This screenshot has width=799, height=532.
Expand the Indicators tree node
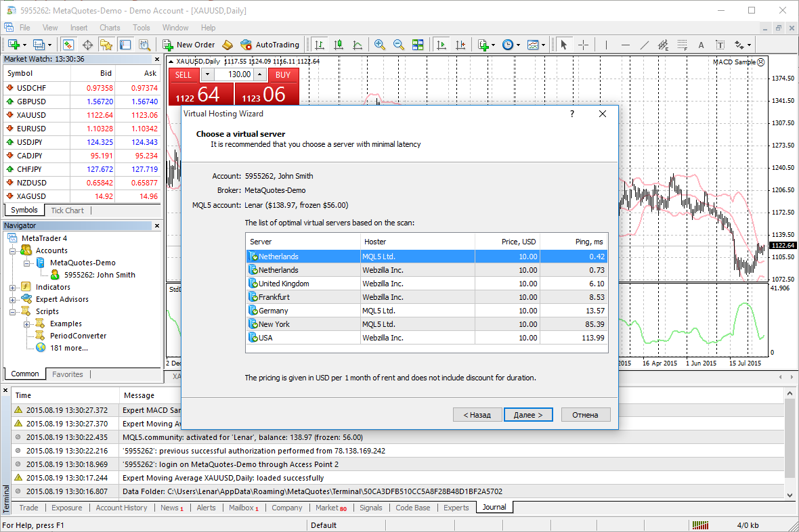[x=13, y=287]
